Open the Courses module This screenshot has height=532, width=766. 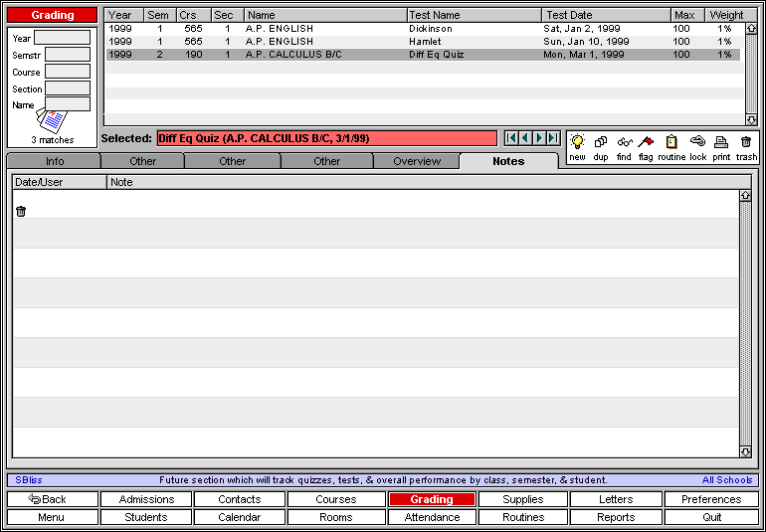[x=336, y=499]
